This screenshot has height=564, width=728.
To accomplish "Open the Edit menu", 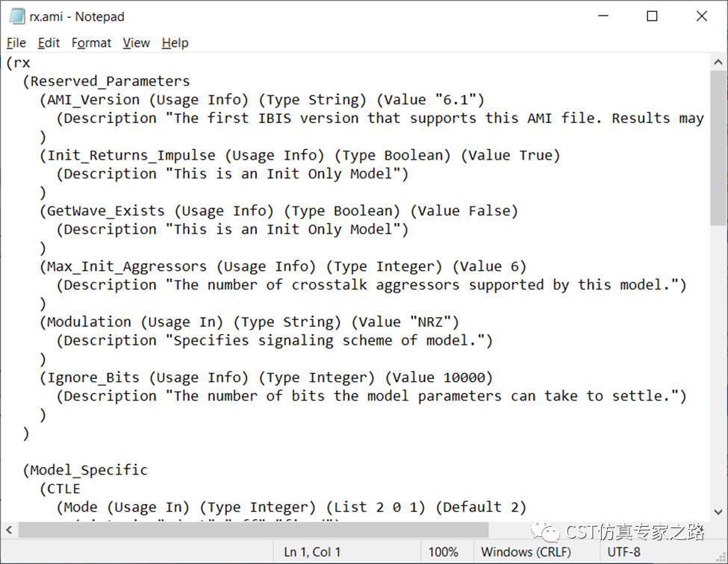I will click(x=49, y=43).
